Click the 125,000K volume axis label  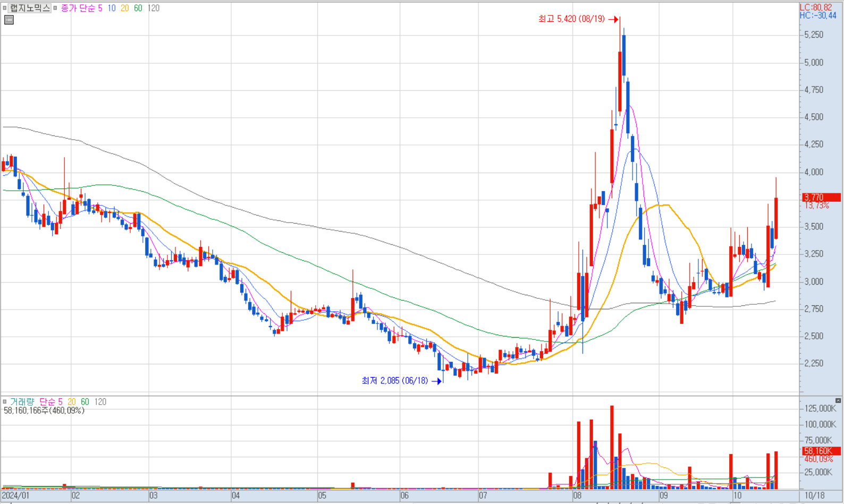pos(820,408)
